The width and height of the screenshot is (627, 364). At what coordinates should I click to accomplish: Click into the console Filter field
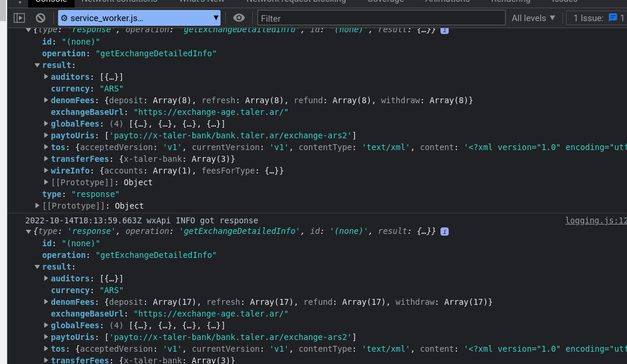(381, 18)
